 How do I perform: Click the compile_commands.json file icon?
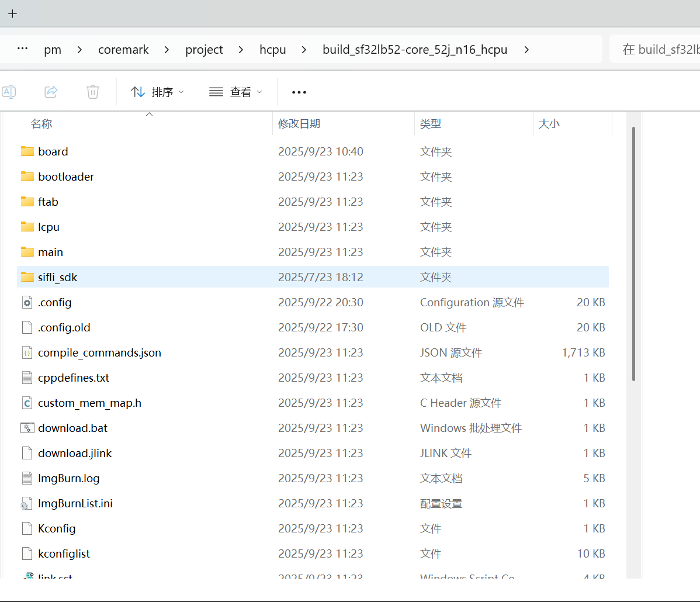click(27, 352)
